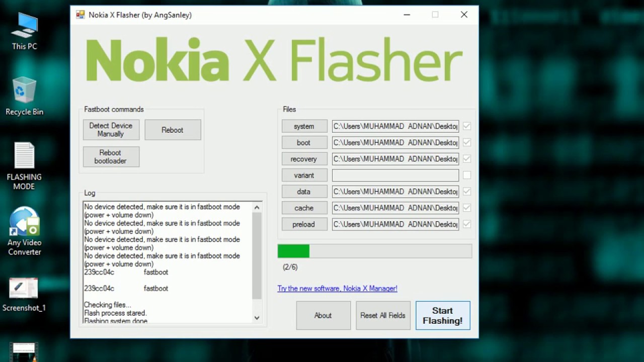Browse for the variant file
This screenshot has height=362, width=644.
[x=304, y=175]
